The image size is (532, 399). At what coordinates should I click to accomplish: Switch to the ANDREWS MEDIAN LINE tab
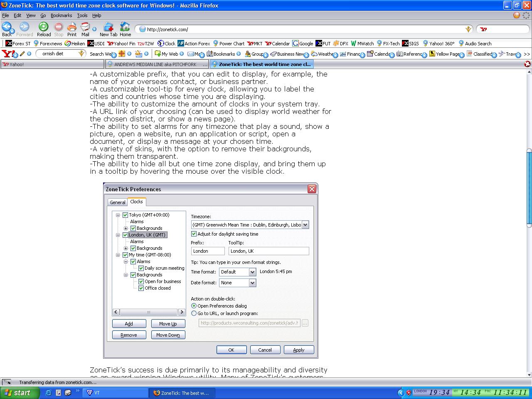[157, 64]
